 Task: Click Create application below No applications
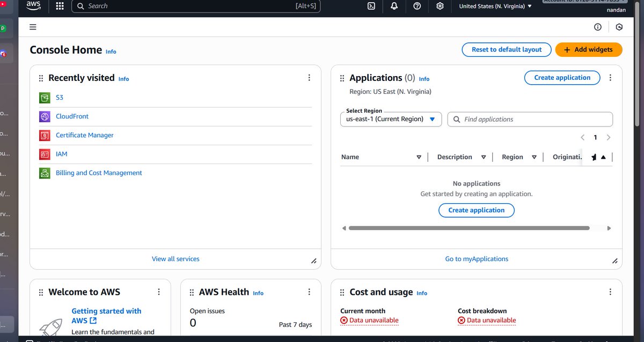[477, 210]
